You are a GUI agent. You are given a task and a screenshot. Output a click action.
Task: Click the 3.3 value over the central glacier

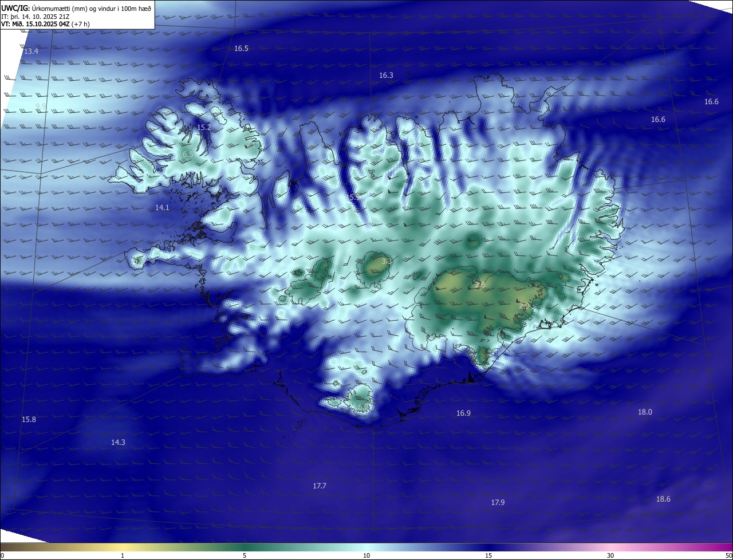[x=387, y=262]
